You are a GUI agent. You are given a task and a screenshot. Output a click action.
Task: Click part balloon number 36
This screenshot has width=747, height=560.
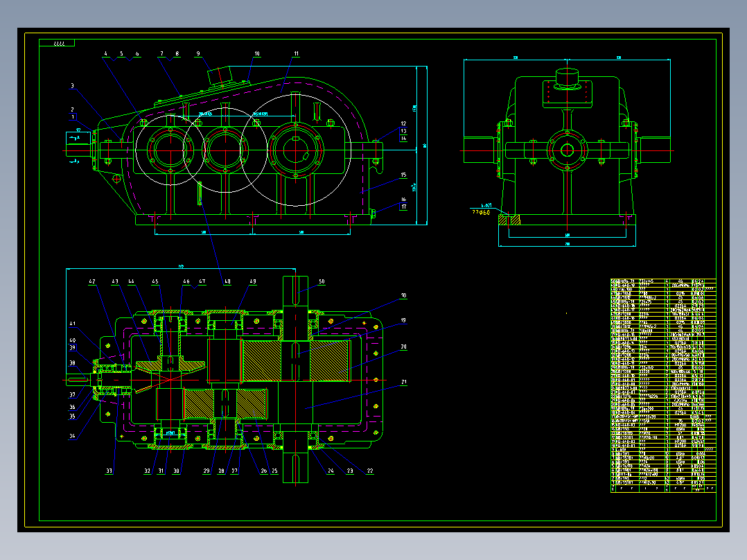tap(72, 407)
